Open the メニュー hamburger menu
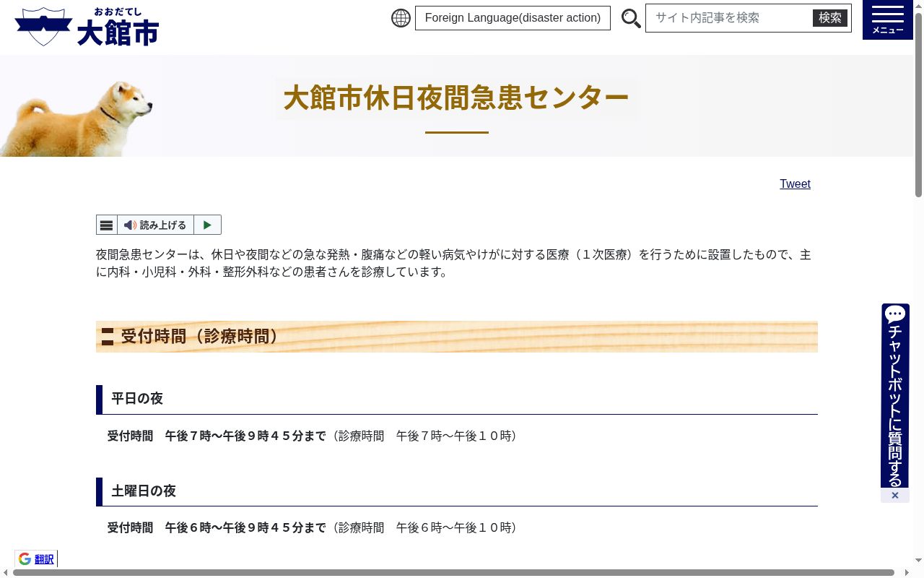The image size is (924, 578). (x=888, y=20)
